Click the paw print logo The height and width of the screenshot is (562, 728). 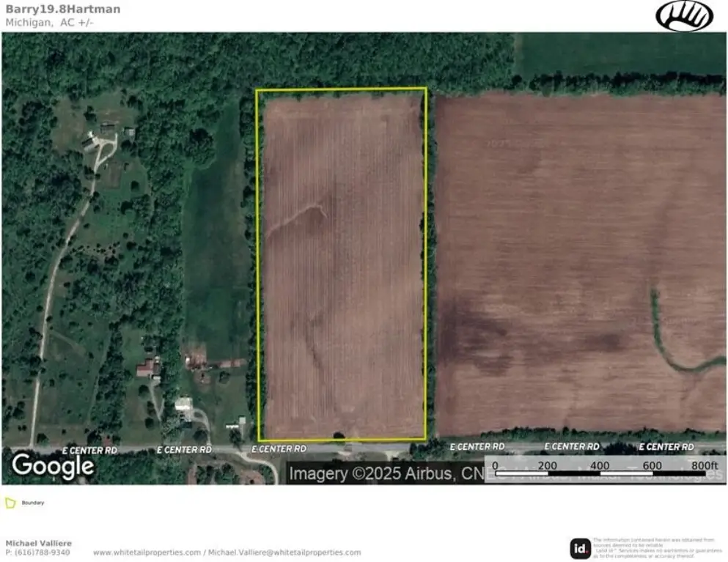pos(683,16)
